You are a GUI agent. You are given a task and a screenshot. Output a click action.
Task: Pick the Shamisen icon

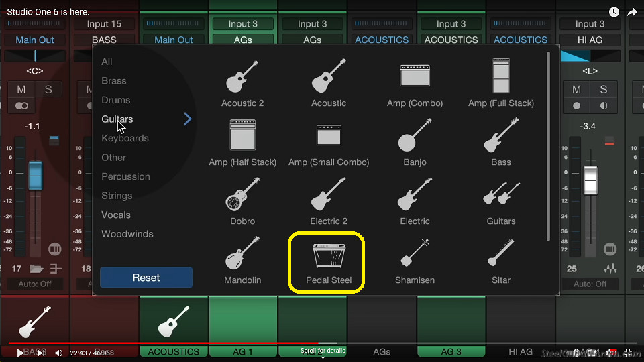click(x=415, y=256)
